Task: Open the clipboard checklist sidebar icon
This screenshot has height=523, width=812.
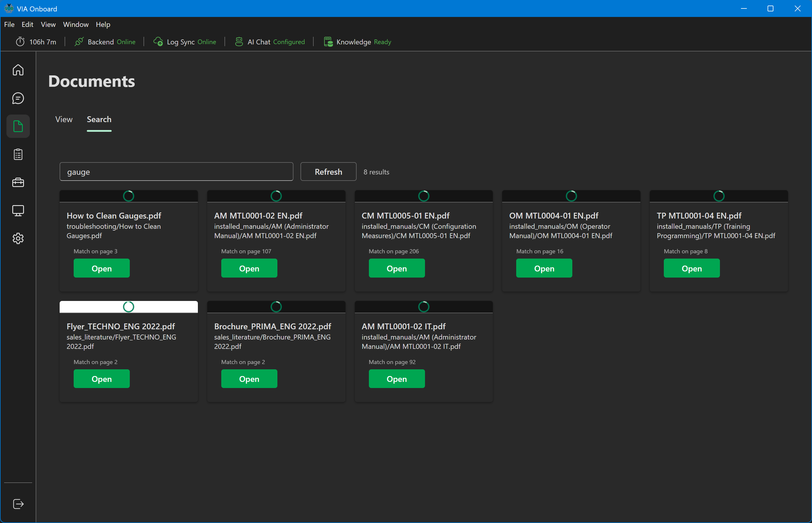Action: pos(18,155)
